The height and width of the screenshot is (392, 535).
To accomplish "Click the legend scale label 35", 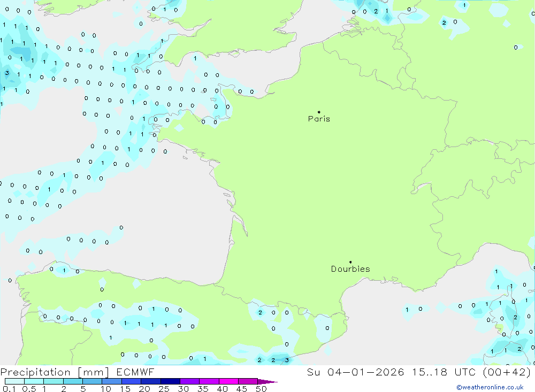I will click(x=203, y=389).
